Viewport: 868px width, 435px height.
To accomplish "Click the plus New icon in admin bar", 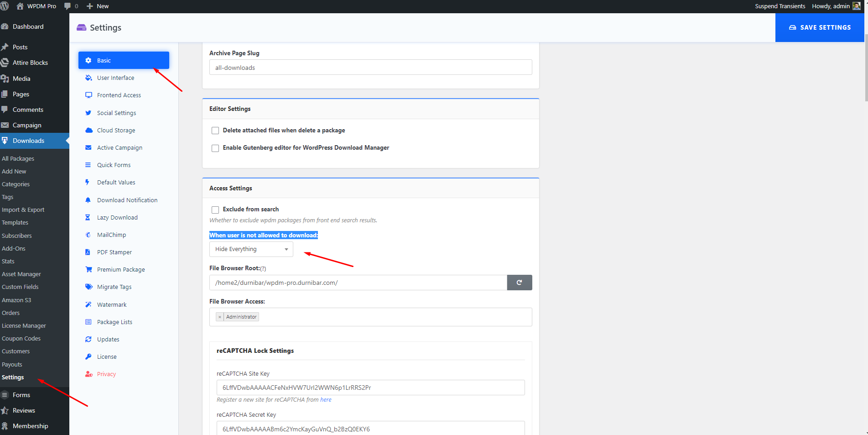I will (90, 6).
